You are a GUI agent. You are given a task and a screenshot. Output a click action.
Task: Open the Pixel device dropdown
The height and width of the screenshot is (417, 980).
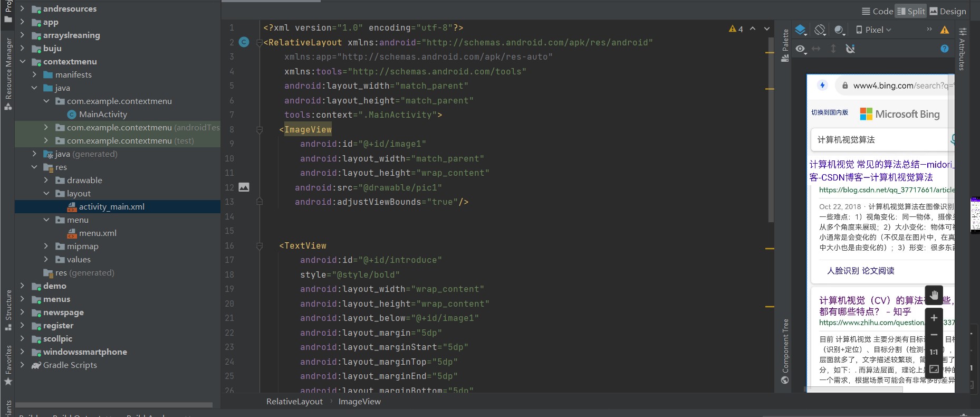coord(873,30)
